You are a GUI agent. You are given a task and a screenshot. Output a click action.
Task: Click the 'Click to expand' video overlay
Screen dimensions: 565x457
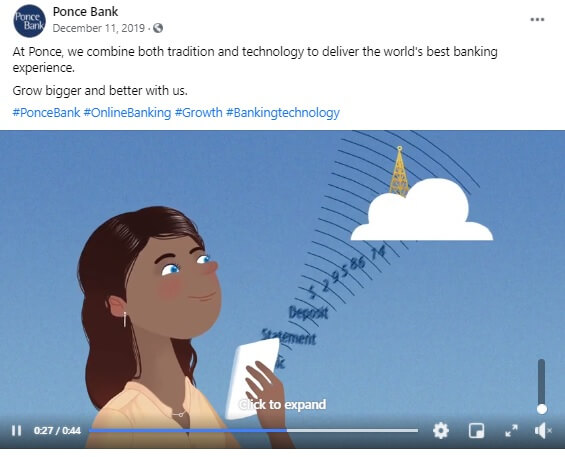282,404
